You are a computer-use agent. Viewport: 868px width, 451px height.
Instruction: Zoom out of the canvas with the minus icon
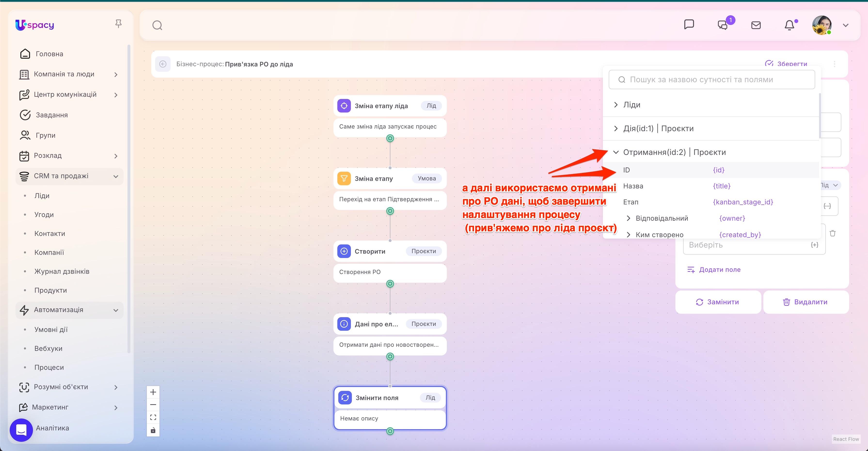pos(153,404)
